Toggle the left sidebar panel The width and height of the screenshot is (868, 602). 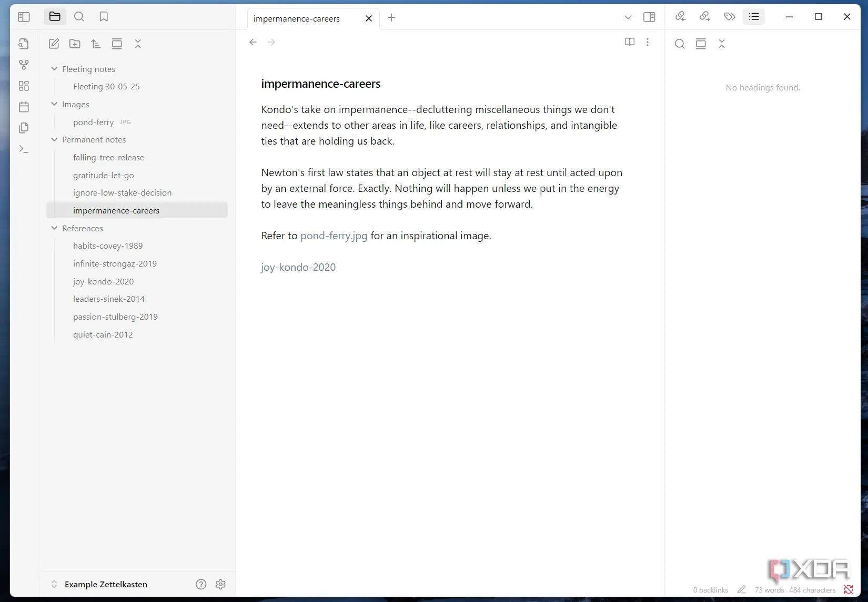click(24, 17)
